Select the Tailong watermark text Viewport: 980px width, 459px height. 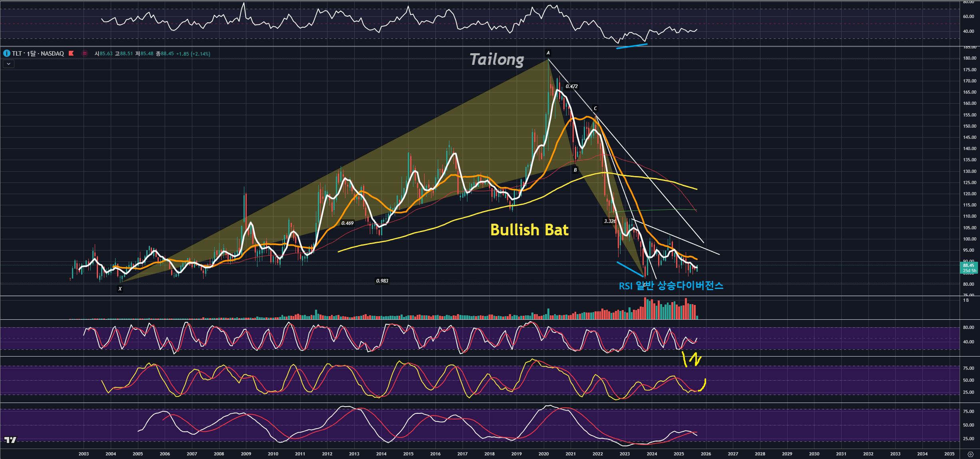(497, 60)
